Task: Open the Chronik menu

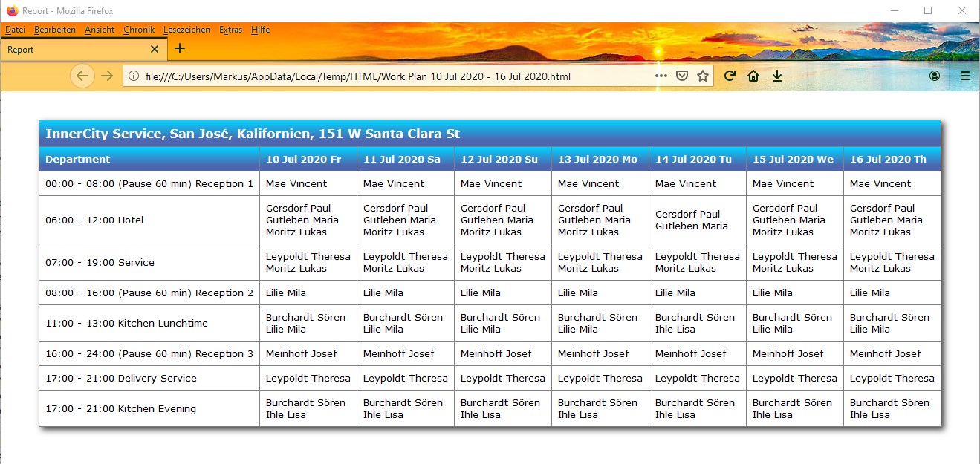Action: [139, 30]
